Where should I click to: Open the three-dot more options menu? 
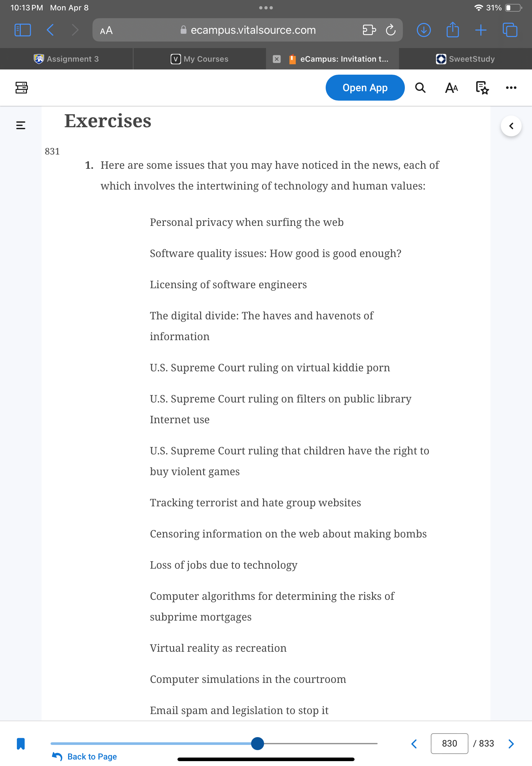pos(511,88)
